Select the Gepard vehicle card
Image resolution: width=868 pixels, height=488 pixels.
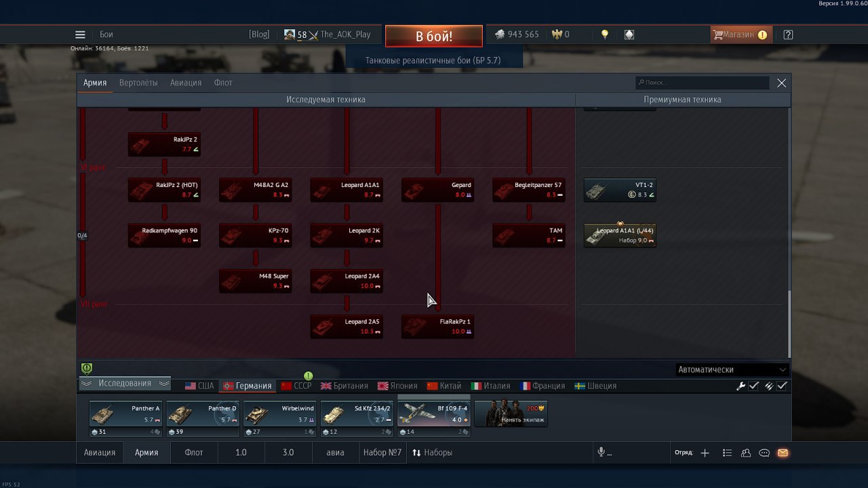(x=437, y=190)
